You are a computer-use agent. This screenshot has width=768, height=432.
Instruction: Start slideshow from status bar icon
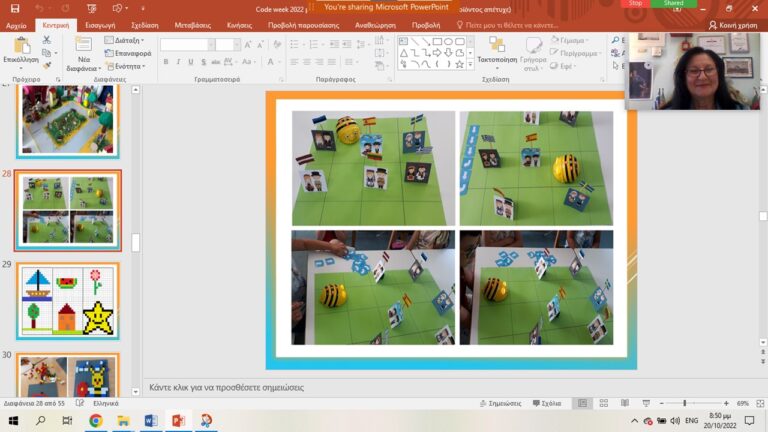point(643,403)
